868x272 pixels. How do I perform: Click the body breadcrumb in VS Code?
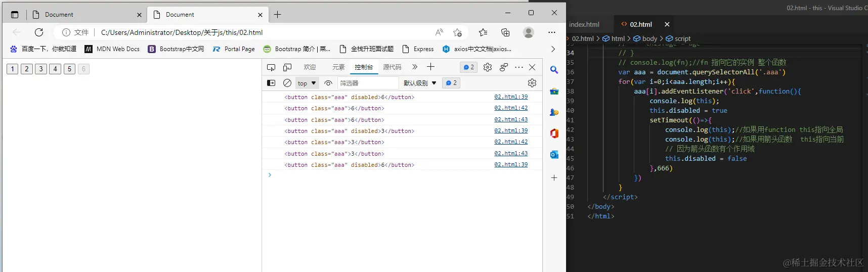(x=645, y=38)
